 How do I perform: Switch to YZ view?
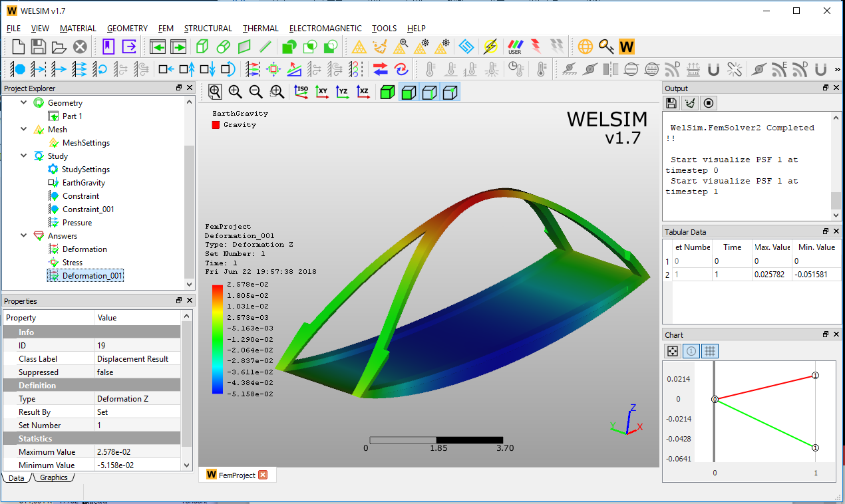coord(343,92)
